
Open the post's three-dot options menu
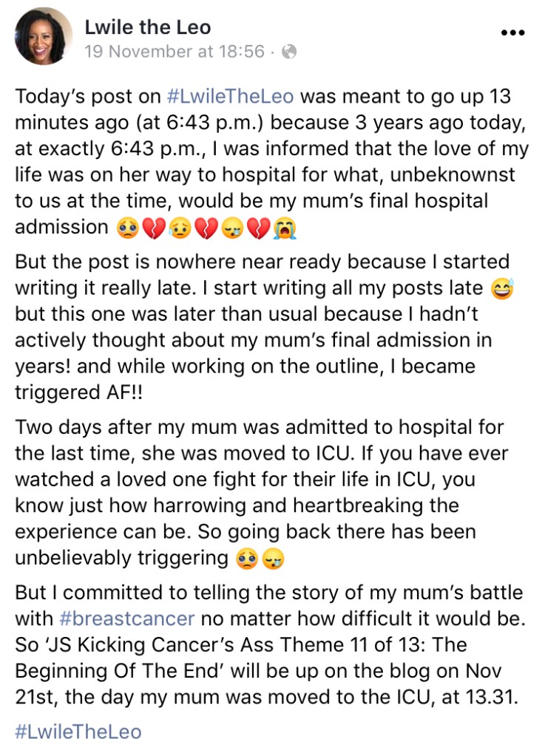pyautogui.click(x=512, y=33)
